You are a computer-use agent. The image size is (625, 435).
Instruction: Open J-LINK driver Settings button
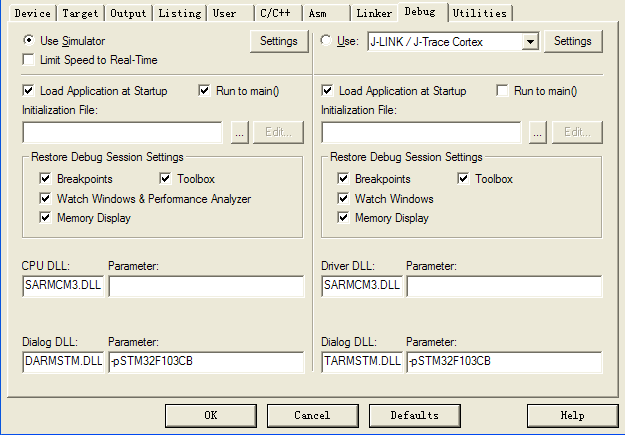(573, 41)
